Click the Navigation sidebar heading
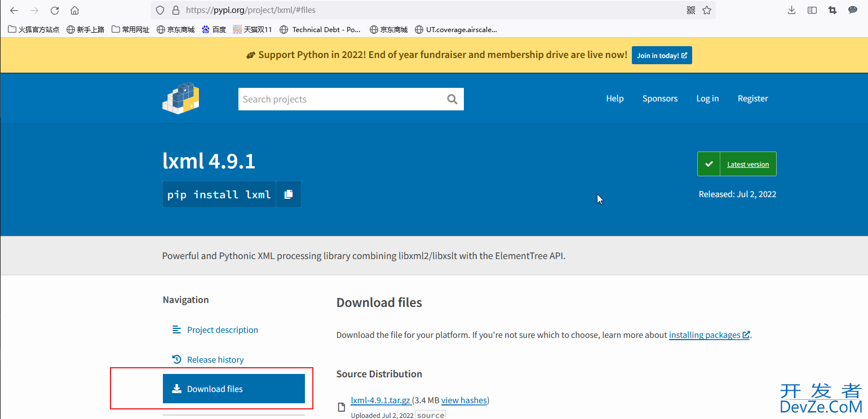 click(x=185, y=300)
